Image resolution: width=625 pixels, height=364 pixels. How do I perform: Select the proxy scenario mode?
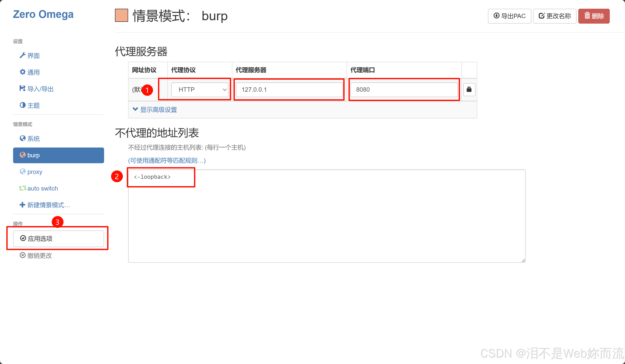point(34,172)
